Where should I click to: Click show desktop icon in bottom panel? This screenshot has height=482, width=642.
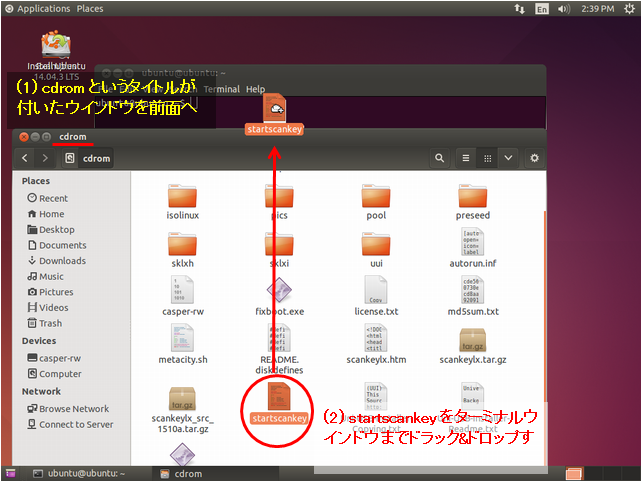[x=10, y=473]
